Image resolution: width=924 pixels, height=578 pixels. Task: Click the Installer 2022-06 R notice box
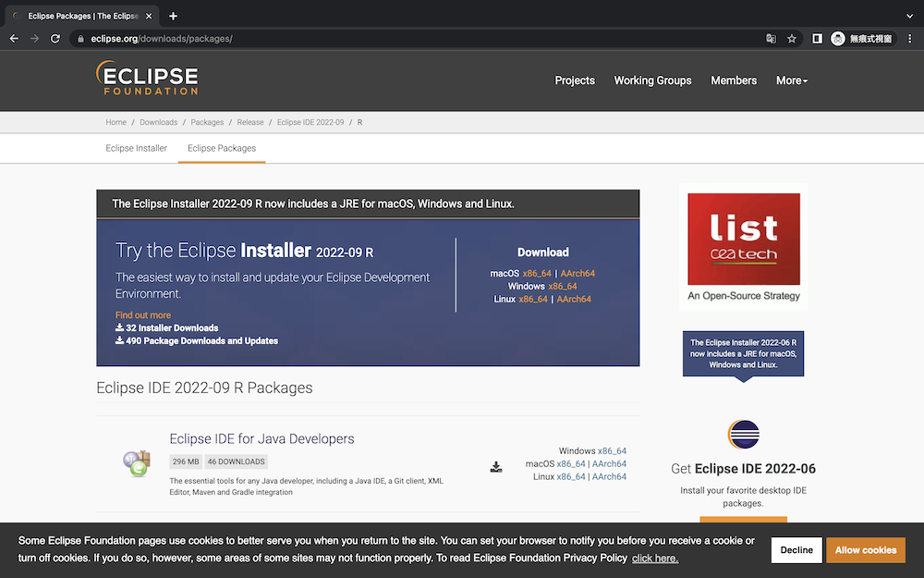(x=743, y=353)
